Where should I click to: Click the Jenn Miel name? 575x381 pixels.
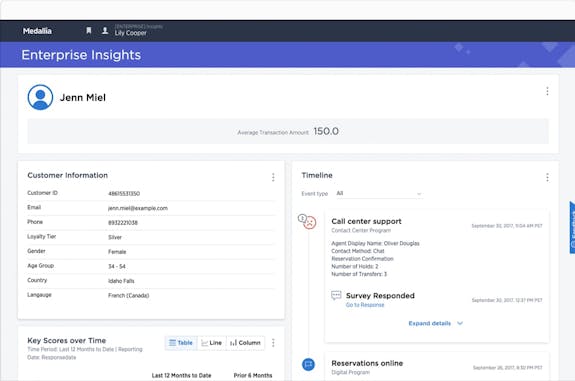[x=83, y=98]
